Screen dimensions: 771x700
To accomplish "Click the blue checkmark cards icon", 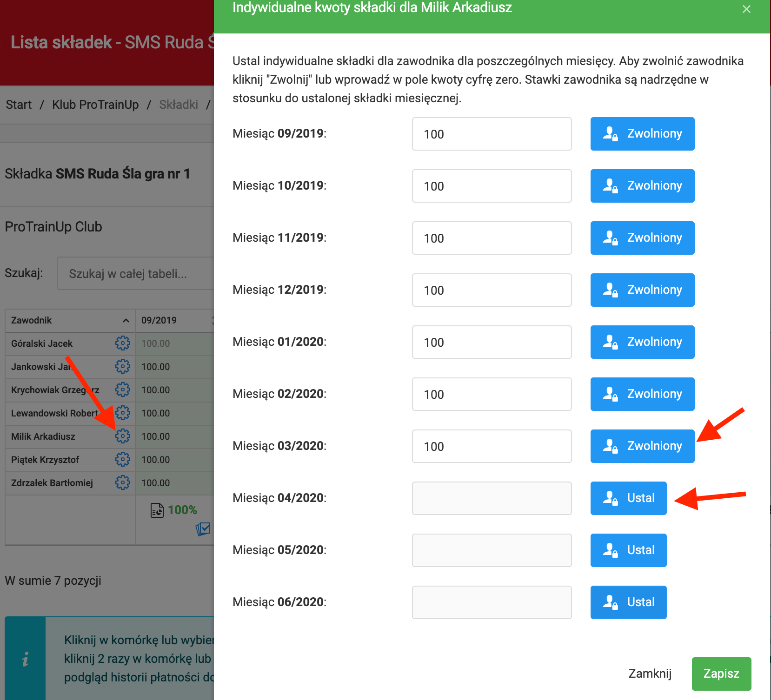I will click(x=203, y=529).
